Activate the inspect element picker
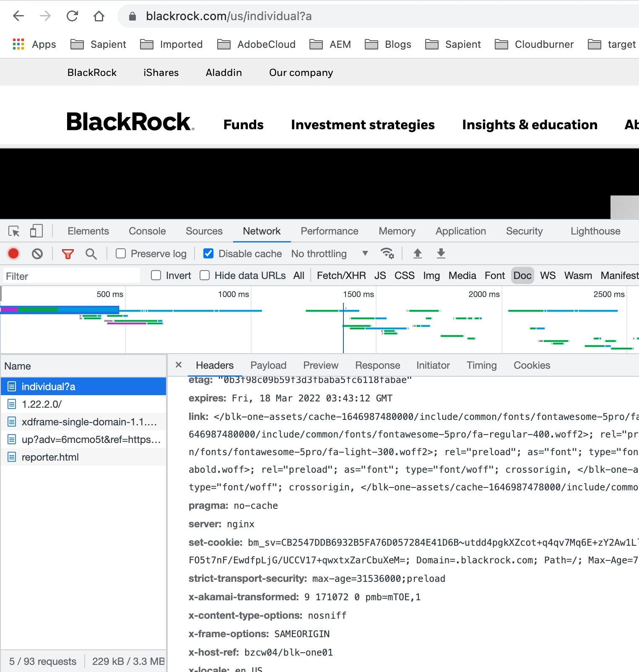This screenshot has width=639, height=672. [x=14, y=231]
